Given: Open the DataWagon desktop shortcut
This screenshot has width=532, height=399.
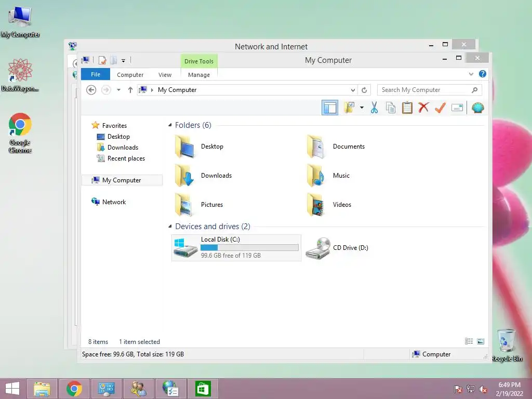Looking at the screenshot, I should click(x=20, y=75).
